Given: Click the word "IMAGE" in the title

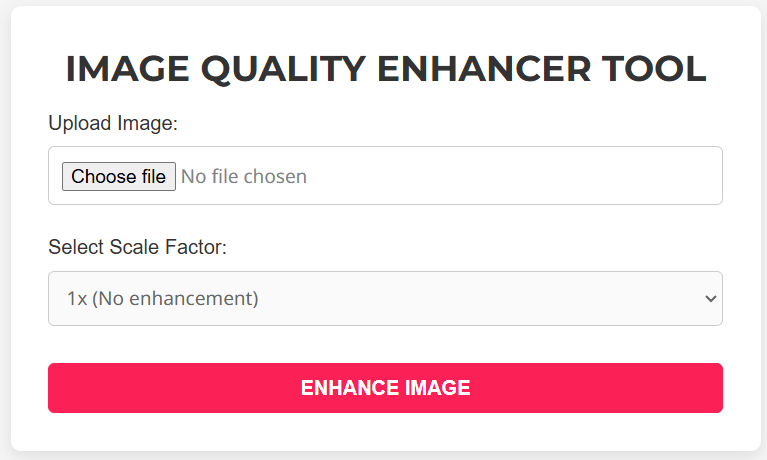Looking at the screenshot, I should point(127,69).
